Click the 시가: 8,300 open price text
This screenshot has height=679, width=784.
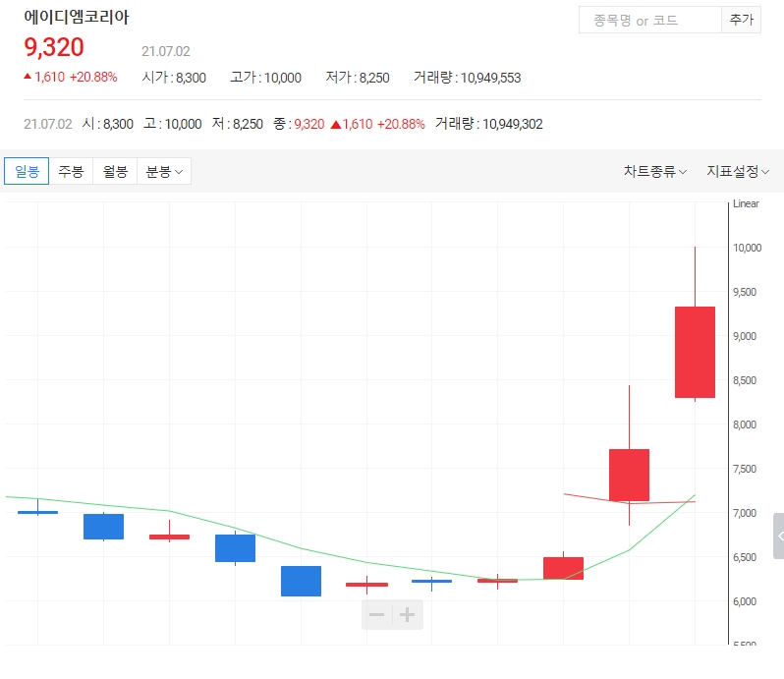(174, 78)
